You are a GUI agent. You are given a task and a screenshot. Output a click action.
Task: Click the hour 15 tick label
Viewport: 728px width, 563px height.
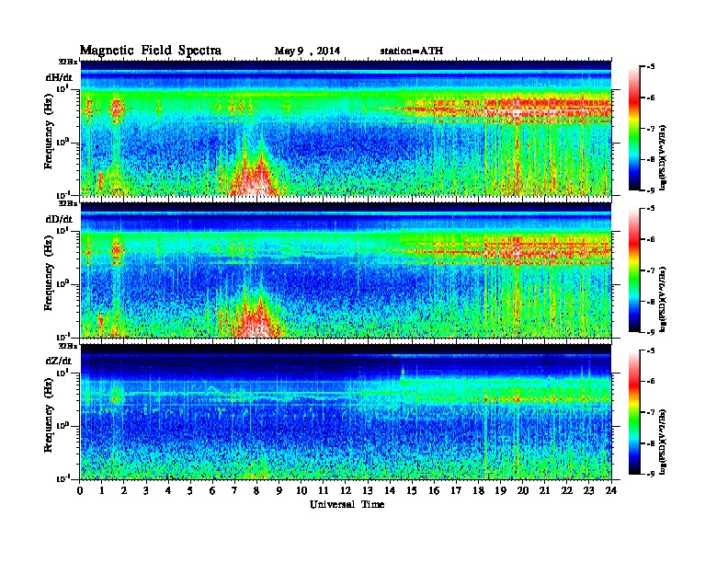click(x=412, y=490)
